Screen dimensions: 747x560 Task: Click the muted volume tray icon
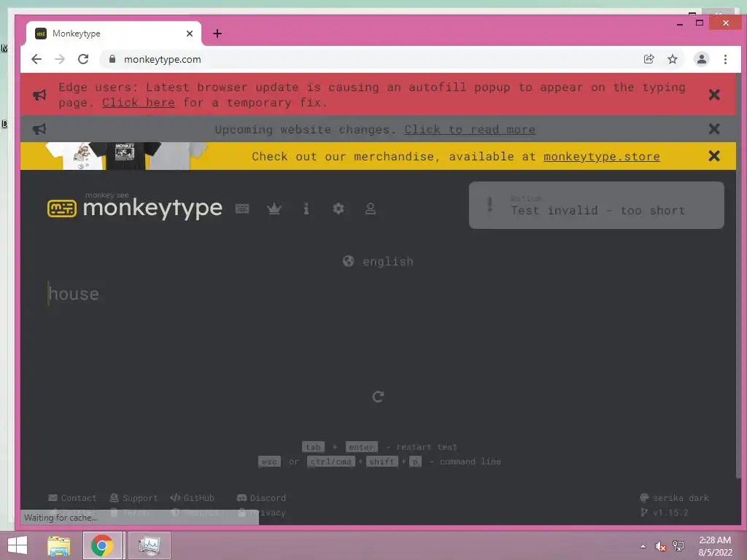pyautogui.click(x=660, y=546)
